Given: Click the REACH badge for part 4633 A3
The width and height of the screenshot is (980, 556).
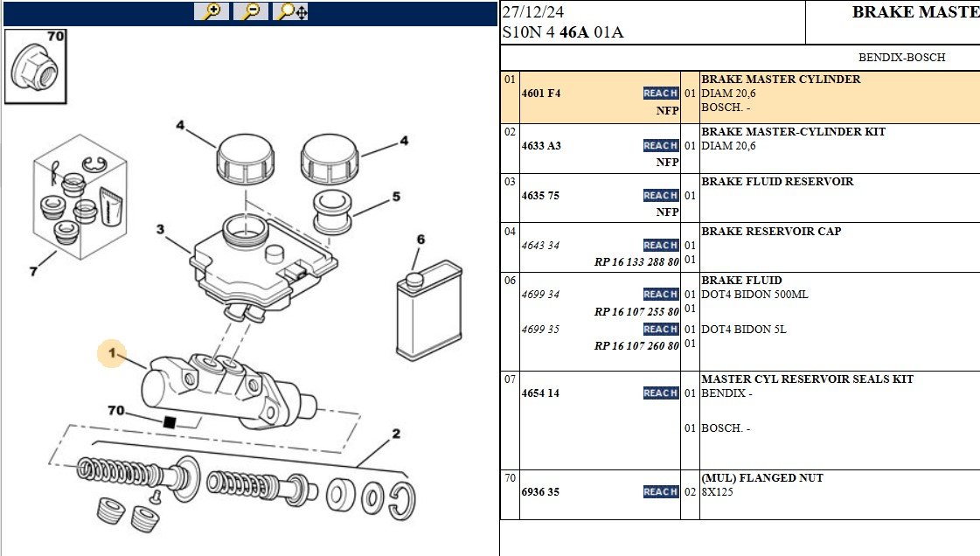Looking at the screenshot, I should pyautogui.click(x=661, y=146).
